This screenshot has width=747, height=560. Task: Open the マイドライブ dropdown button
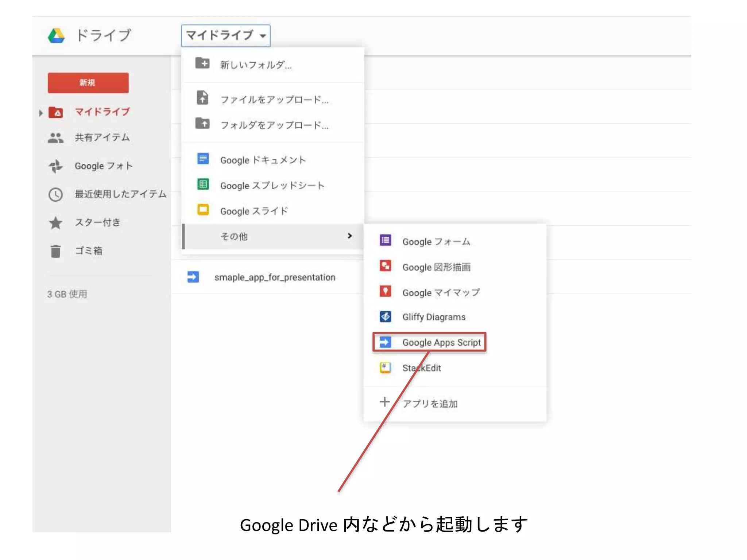pos(226,36)
